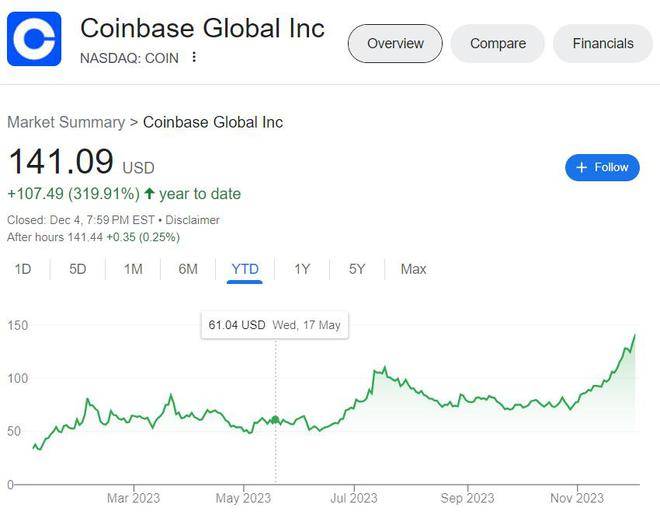
Task: Select the 5D time range
Action: (78, 269)
